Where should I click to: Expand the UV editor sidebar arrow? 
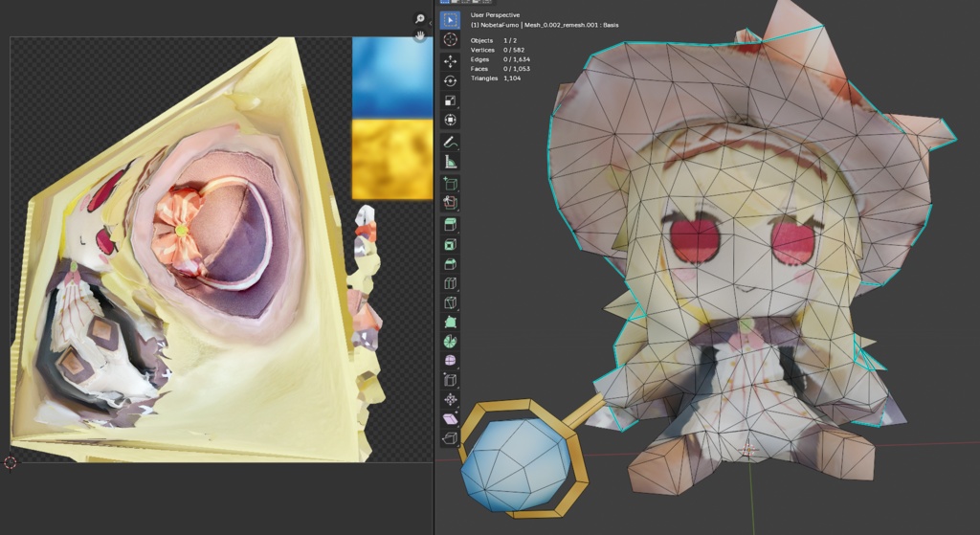point(430,23)
